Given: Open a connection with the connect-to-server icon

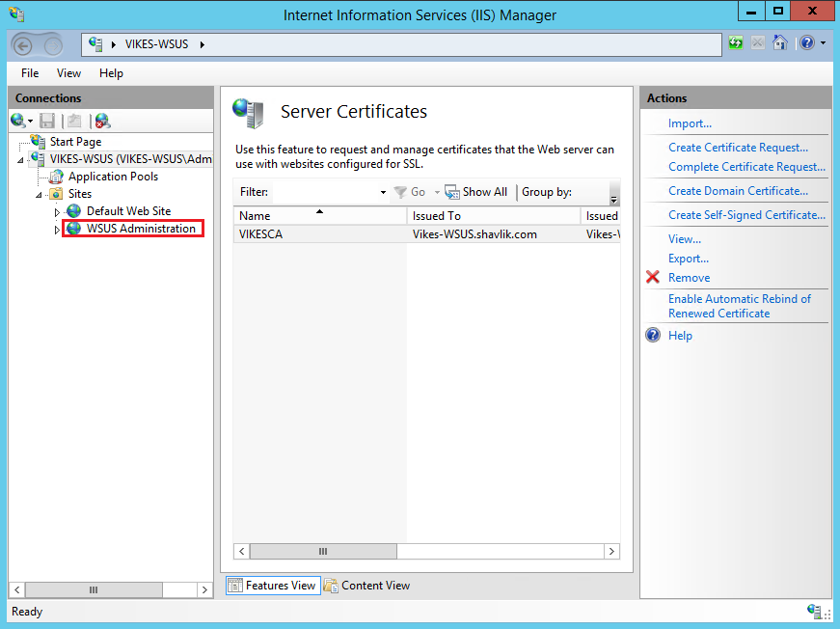Looking at the screenshot, I should point(19,120).
